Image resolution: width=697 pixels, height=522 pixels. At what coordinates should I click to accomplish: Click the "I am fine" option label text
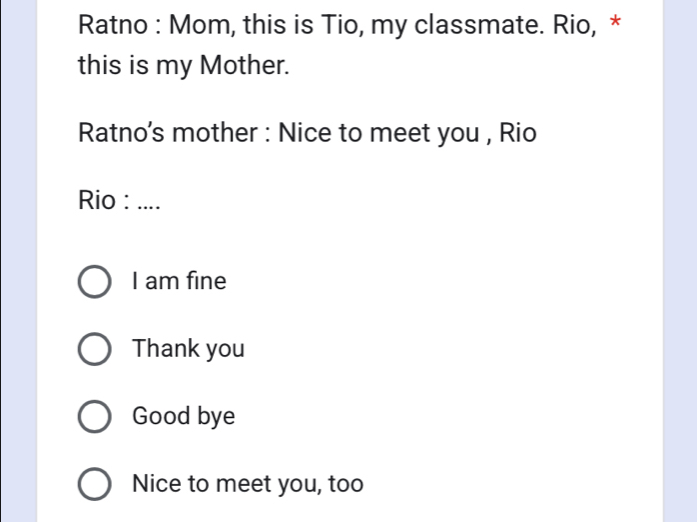[179, 283]
